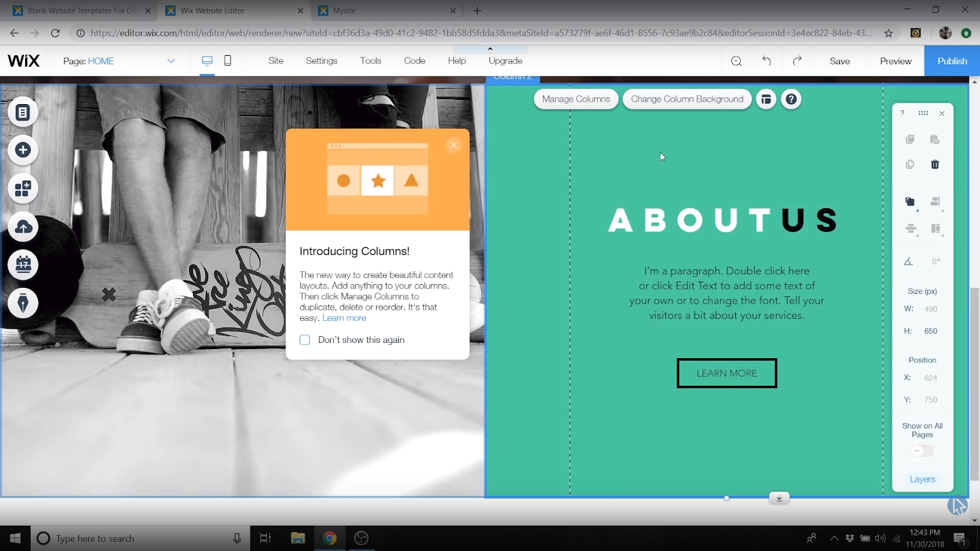Click the Save button
Screen dimensions: 980x551
840,61
